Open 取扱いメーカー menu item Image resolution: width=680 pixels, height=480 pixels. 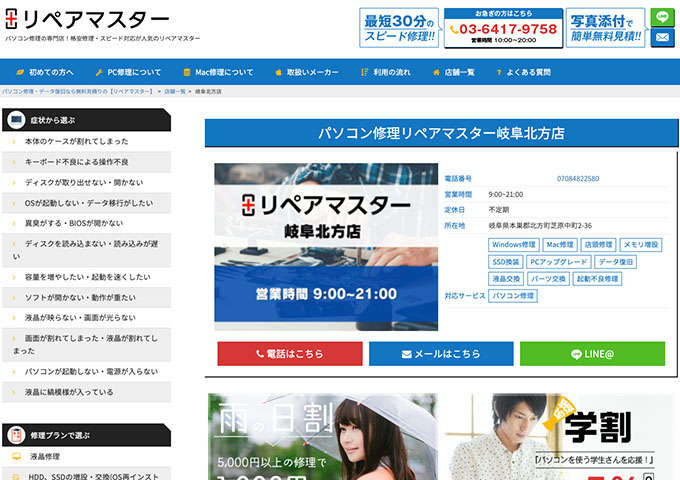[x=307, y=72]
